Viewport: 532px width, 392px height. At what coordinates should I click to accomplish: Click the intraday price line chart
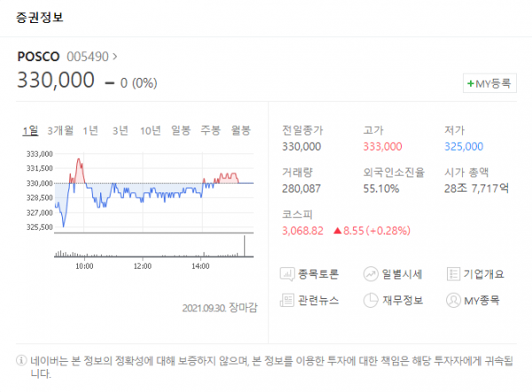click(x=154, y=192)
